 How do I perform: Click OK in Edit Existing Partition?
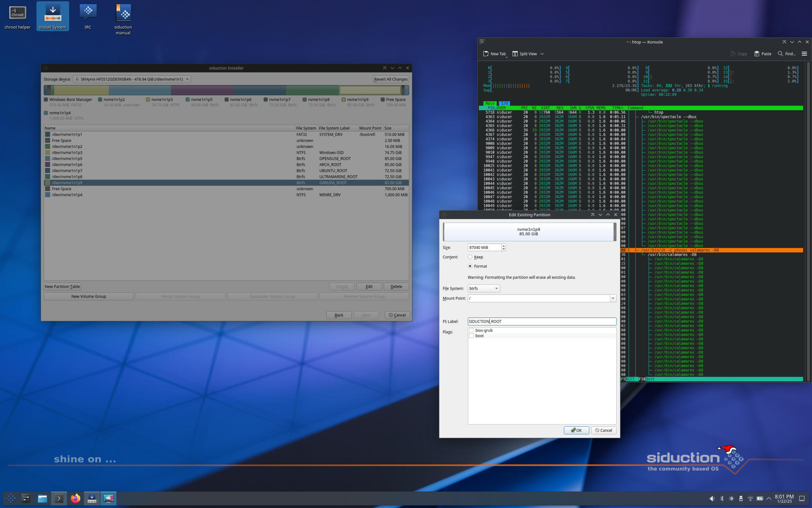[x=576, y=430]
